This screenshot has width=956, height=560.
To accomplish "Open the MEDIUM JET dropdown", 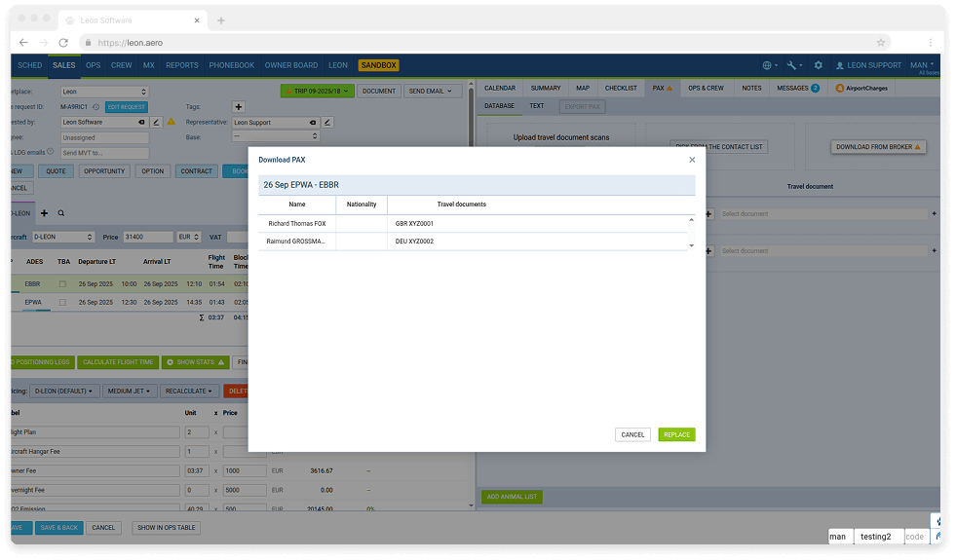I will pos(130,391).
